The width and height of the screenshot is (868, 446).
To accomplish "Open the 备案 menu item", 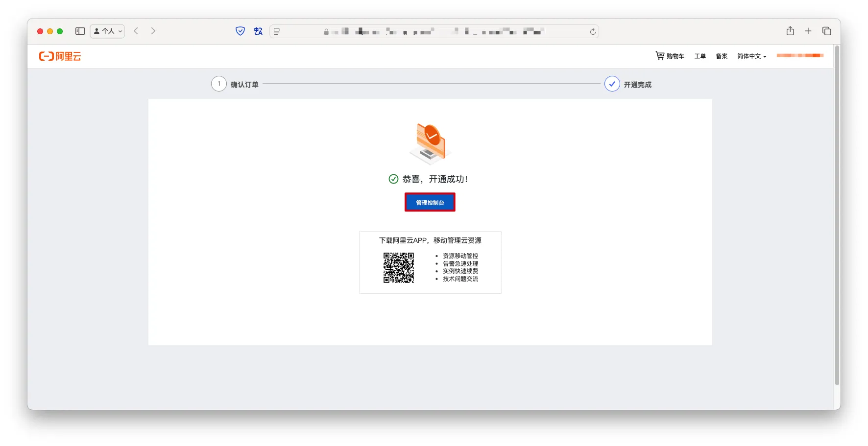I will pyautogui.click(x=721, y=56).
